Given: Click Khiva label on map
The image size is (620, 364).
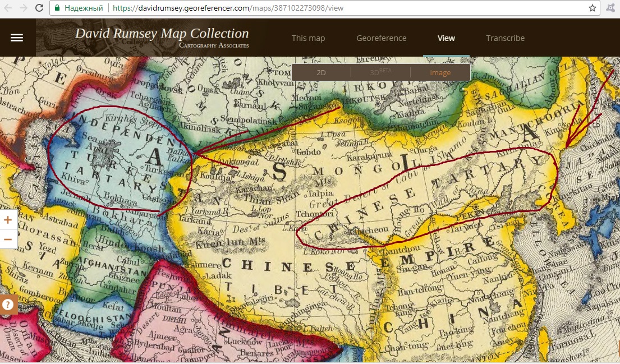Looking at the screenshot, I should pyautogui.click(x=73, y=178).
